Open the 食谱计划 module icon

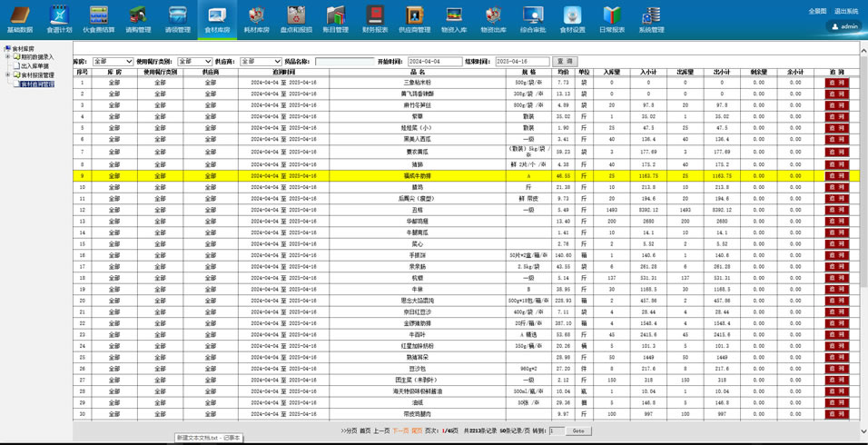59,18
